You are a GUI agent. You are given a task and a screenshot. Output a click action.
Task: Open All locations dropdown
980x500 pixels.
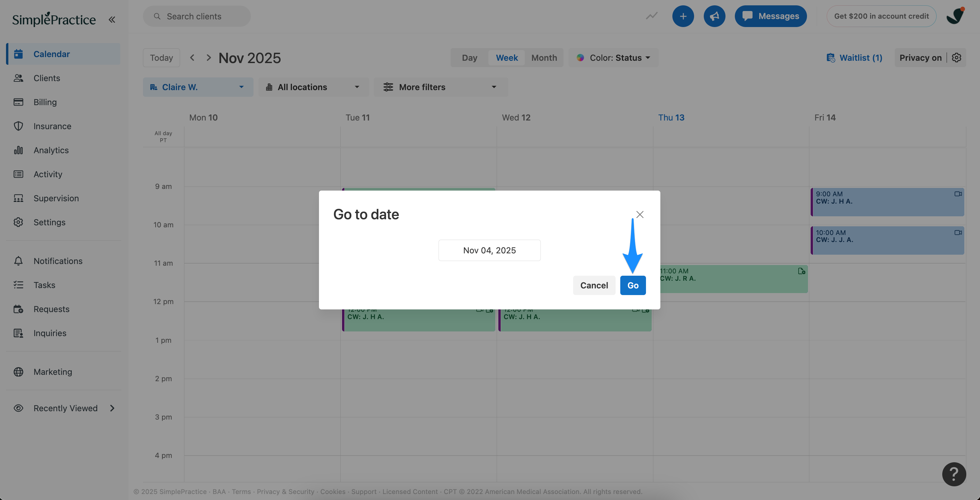tap(314, 87)
